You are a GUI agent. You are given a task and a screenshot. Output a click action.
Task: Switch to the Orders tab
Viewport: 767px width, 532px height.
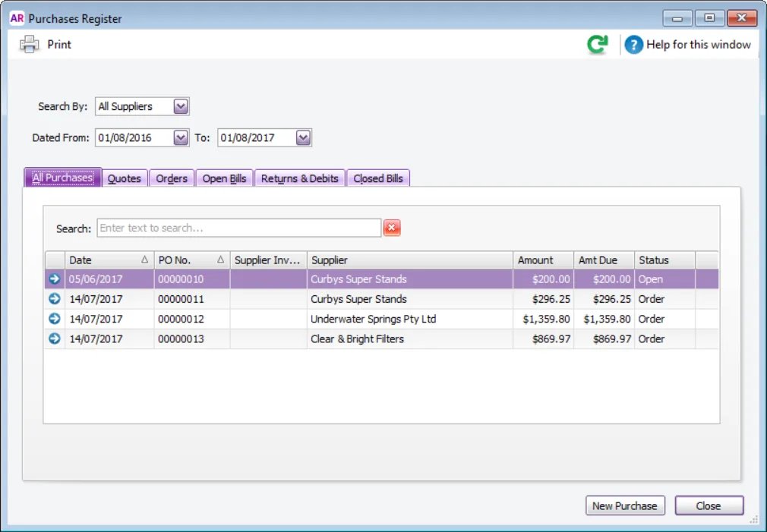[x=171, y=178]
